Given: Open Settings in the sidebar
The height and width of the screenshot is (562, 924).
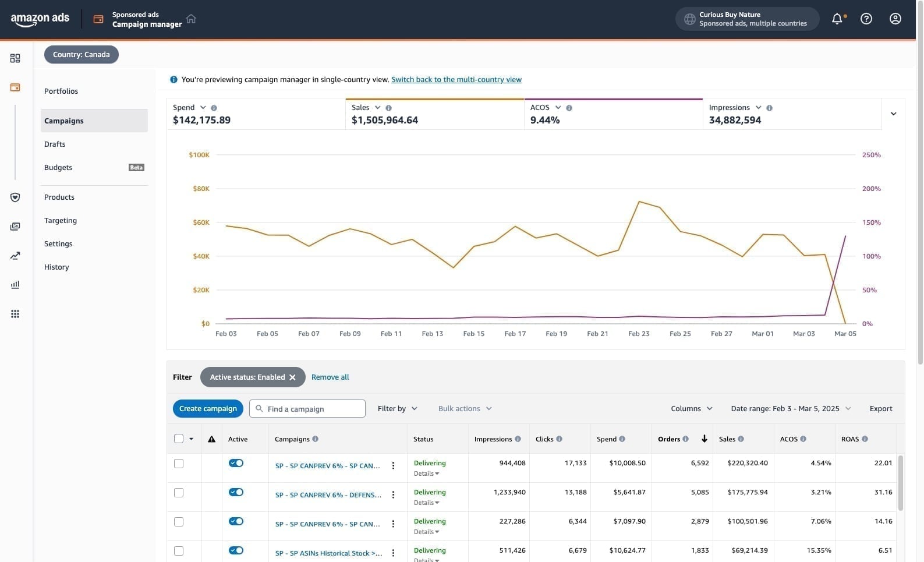Looking at the screenshot, I should (58, 244).
